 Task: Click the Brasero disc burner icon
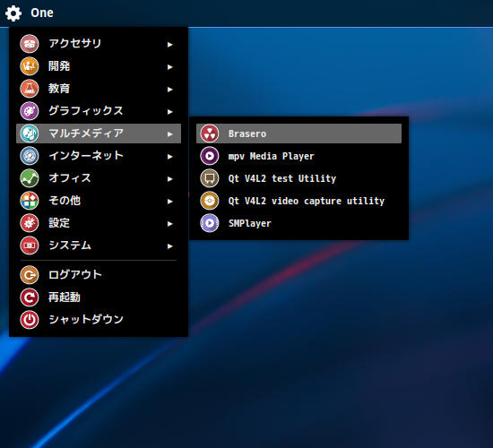pos(210,134)
